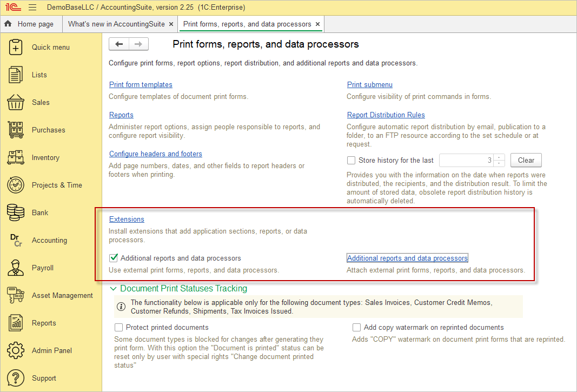Open the Inventory section
The image size is (577, 392).
[x=45, y=157]
